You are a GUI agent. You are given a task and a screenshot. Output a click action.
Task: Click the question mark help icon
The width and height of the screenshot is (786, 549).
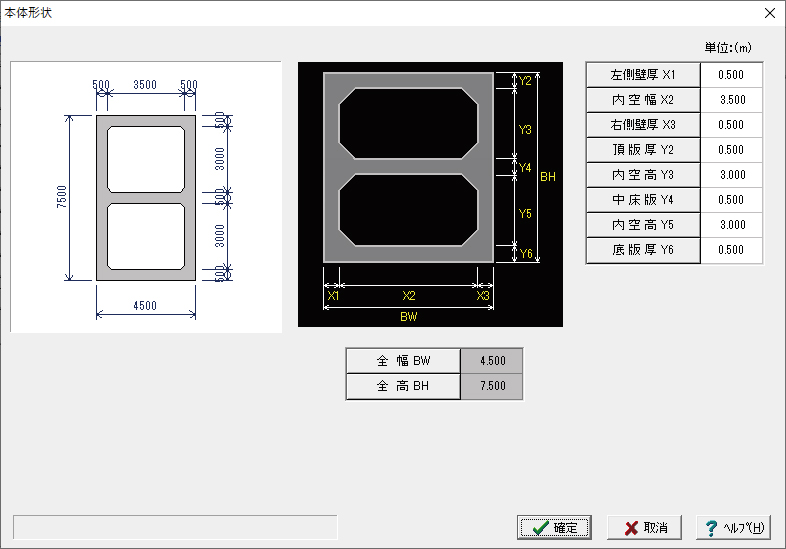(711, 528)
